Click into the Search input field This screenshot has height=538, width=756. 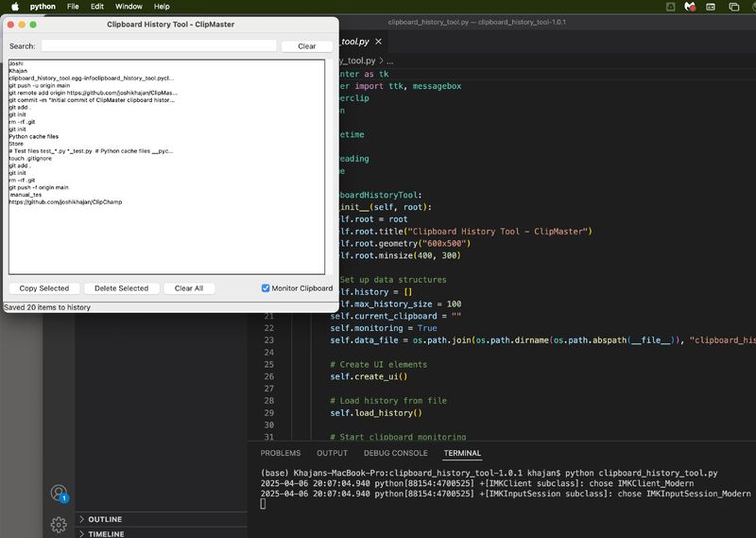click(158, 45)
